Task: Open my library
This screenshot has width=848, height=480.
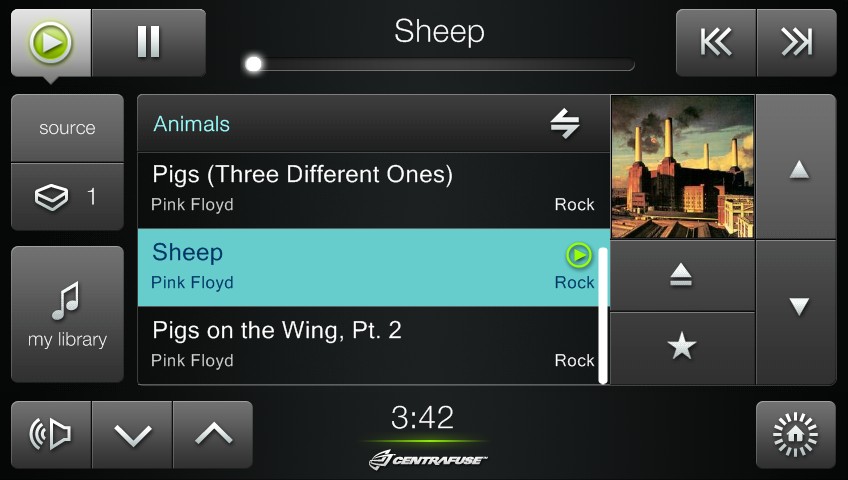Action: 67,314
